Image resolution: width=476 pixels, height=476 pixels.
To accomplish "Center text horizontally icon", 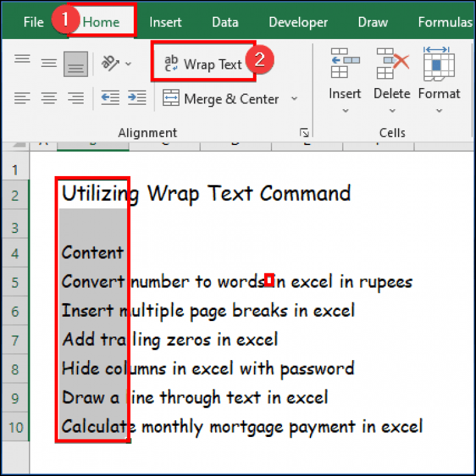I will point(49,98).
